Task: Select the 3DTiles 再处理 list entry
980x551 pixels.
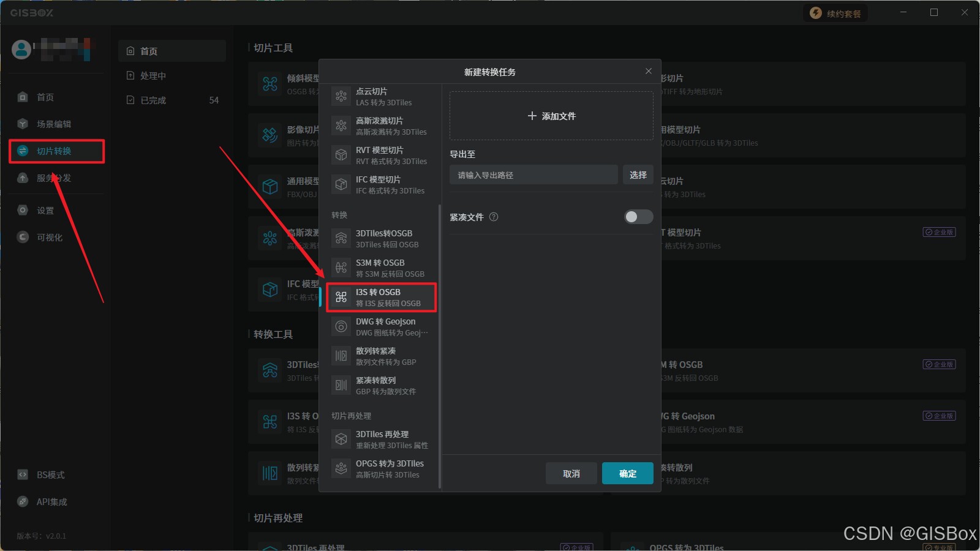Action: point(380,439)
